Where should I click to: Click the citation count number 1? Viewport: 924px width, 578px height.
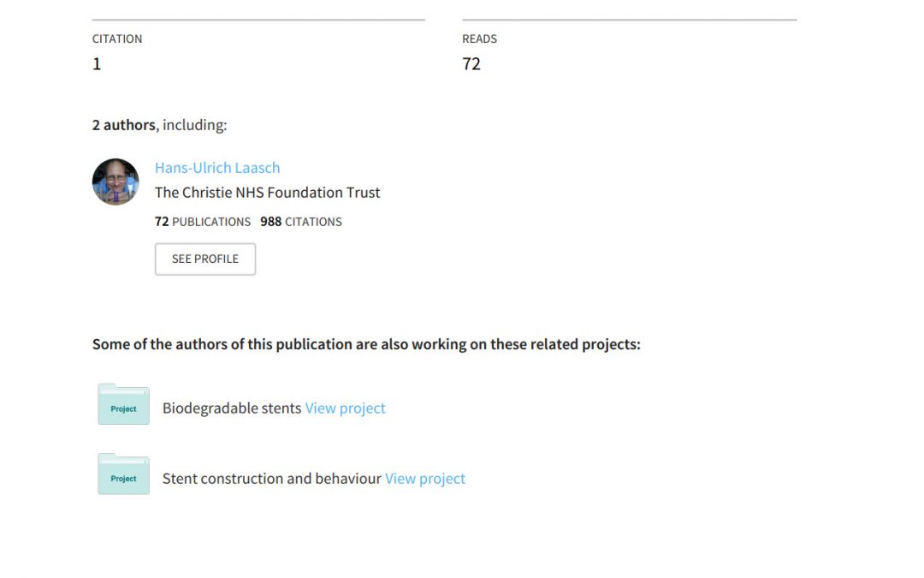click(x=97, y=63)
